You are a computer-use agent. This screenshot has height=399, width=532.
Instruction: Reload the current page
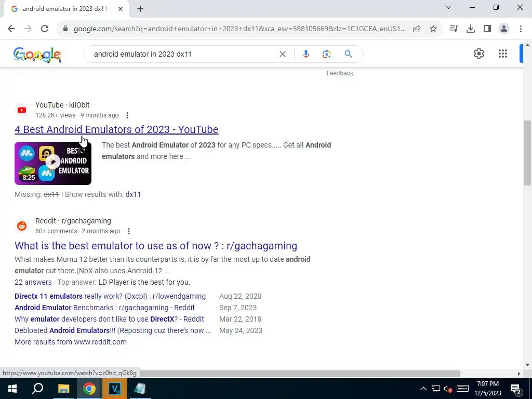click(x=45, y=29)
